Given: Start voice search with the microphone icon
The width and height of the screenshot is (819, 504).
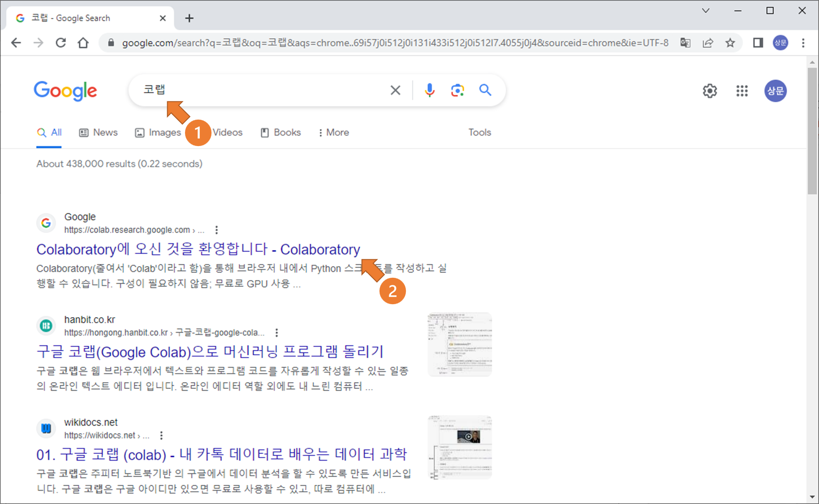Looking at the screenshot, I should point(429,90).
